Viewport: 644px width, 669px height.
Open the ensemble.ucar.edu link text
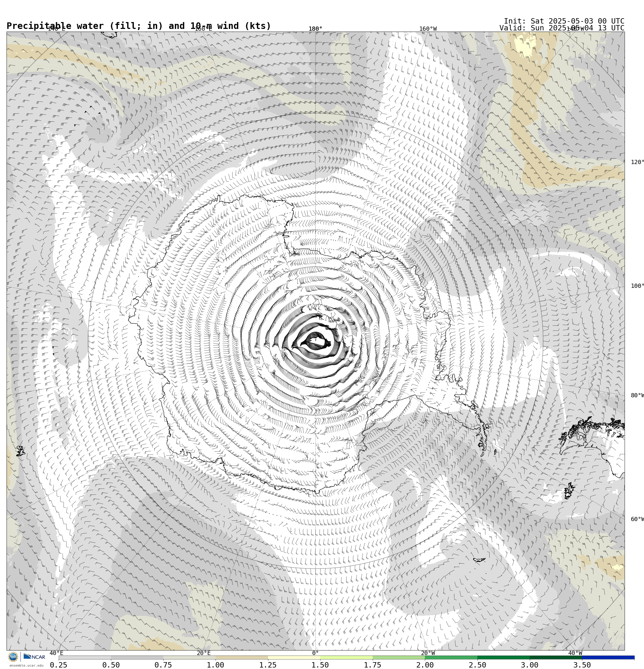tap(26, 666)
